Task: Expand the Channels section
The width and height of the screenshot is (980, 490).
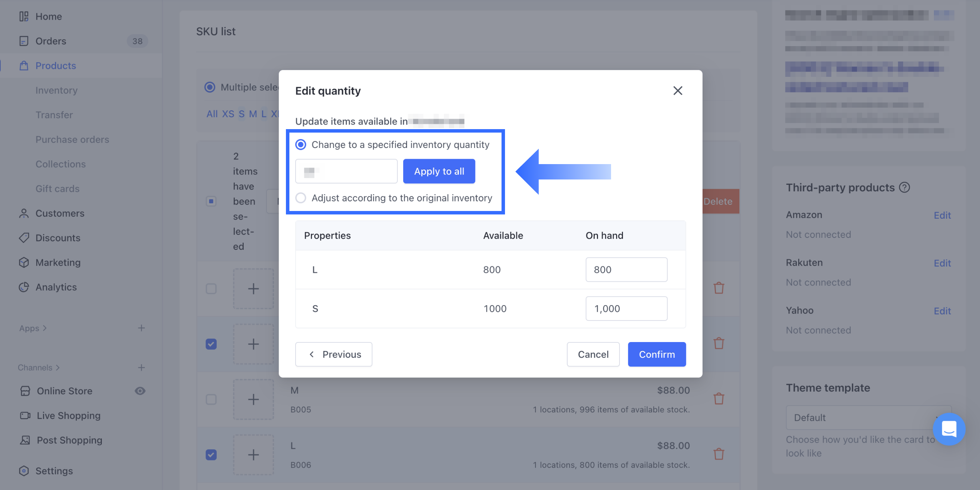Action: click(x=38, y=367)
